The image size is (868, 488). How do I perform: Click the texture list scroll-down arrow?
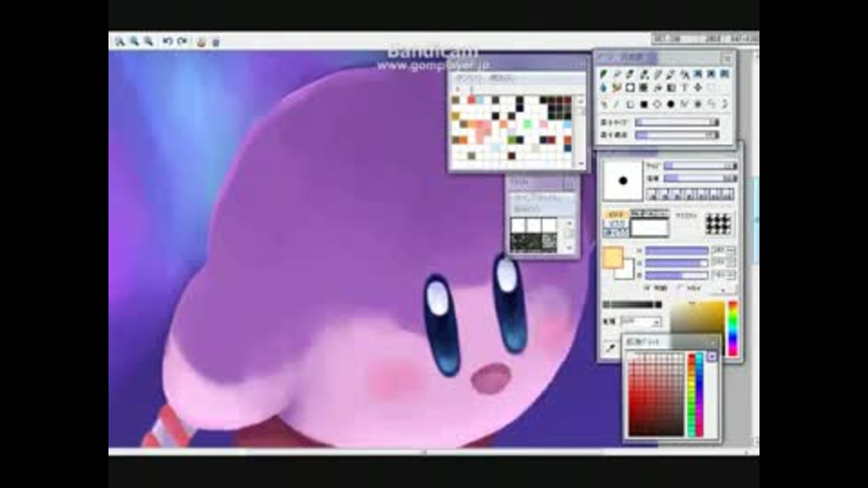click(x=570, y=248)
